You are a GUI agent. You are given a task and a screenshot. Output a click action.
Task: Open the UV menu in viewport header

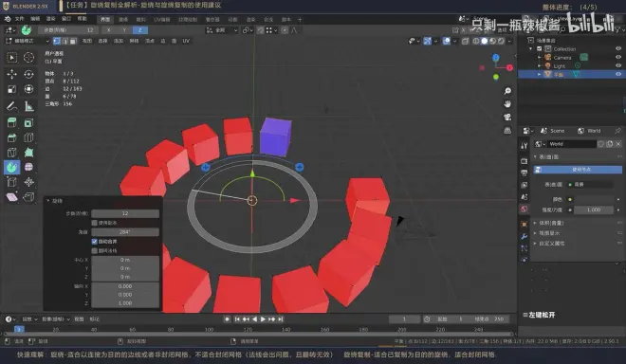click(186, 41)
